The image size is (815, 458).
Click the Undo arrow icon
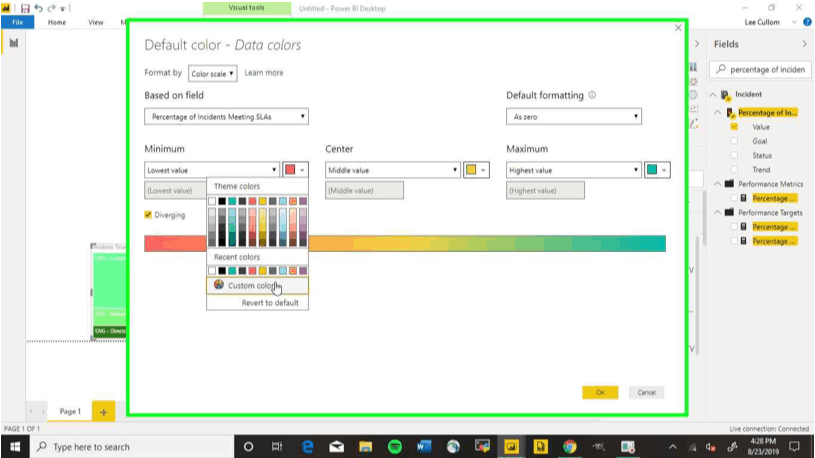[38, 8]
